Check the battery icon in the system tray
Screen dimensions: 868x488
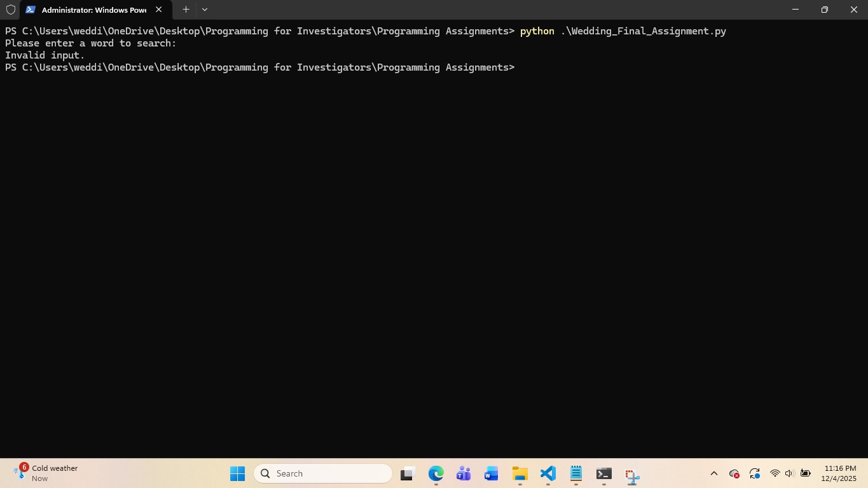805,473
